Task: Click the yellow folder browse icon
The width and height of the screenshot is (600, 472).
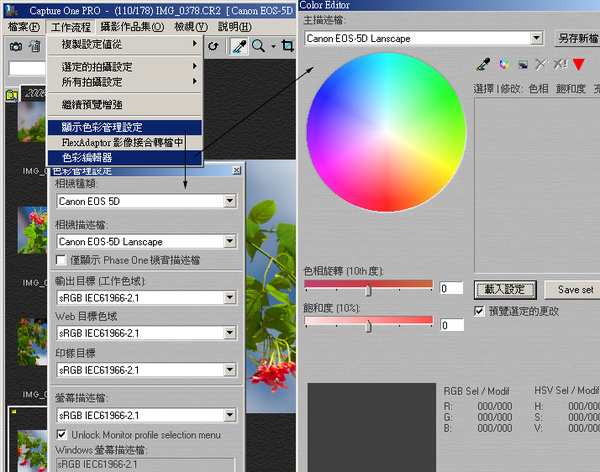Action: pos(12,95)
